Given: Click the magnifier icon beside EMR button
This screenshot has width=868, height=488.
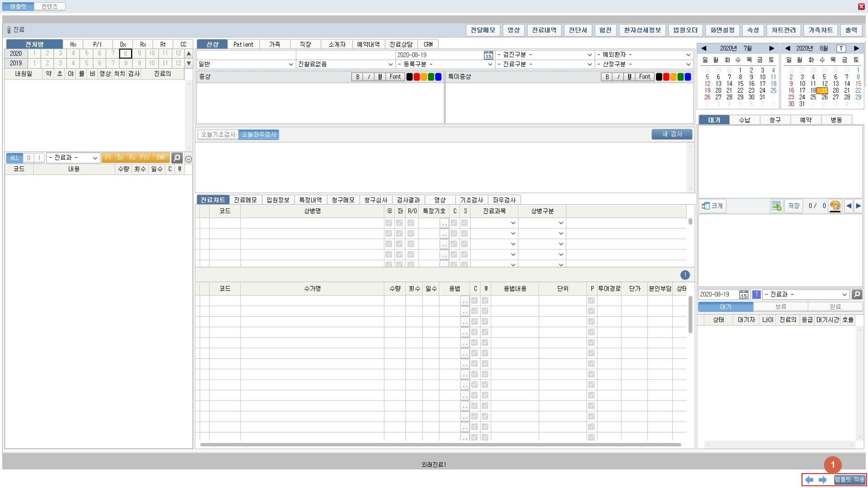Looking at the screenshot, I should [x=177, y=158].
